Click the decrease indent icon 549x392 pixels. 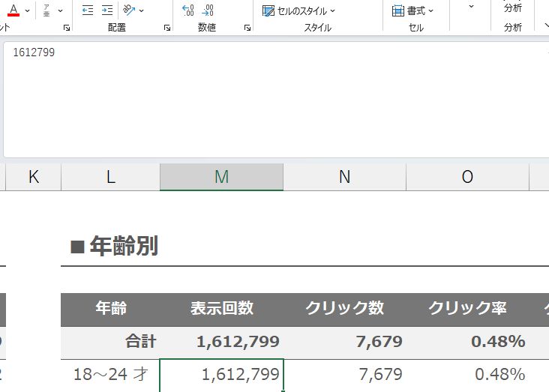click(x=88, y=10)
